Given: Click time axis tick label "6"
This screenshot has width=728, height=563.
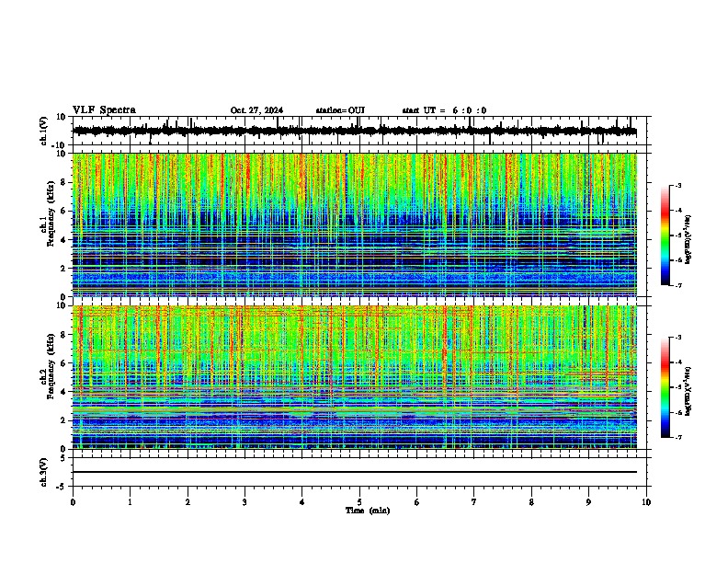Looking at the screenshot, I should point(417,502).
